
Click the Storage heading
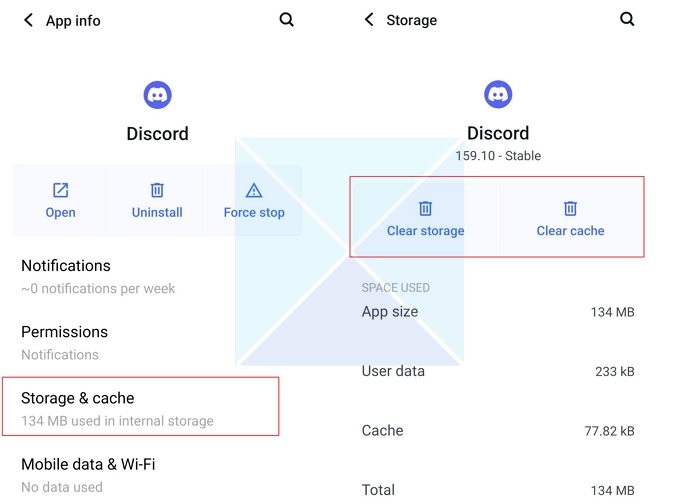click(x=412, y=20)
